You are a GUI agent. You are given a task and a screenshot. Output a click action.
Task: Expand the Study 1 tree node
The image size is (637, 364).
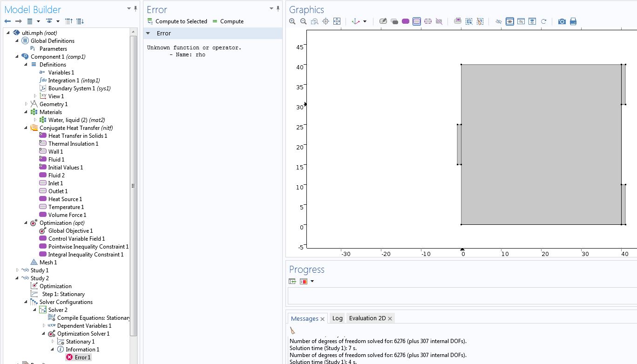[18, 270]
